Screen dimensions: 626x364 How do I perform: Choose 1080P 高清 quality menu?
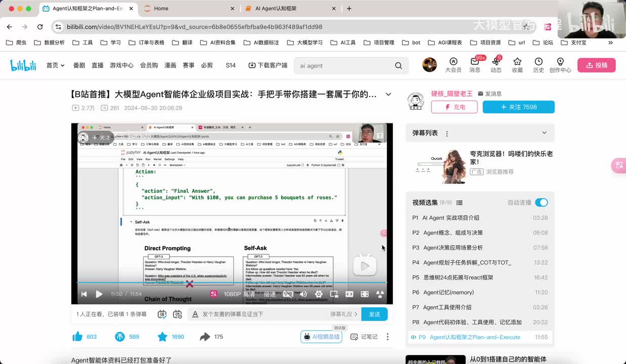pos(239,294)
